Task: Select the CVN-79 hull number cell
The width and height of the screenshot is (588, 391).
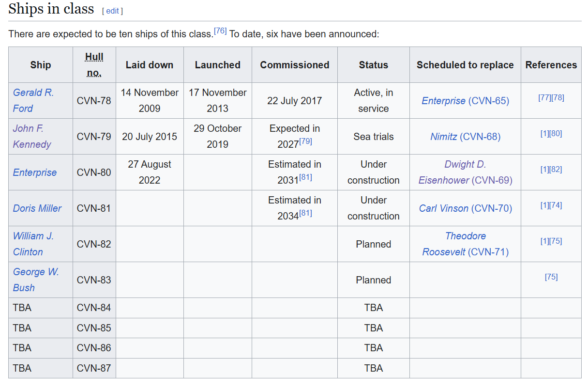Action: (94, 137)
